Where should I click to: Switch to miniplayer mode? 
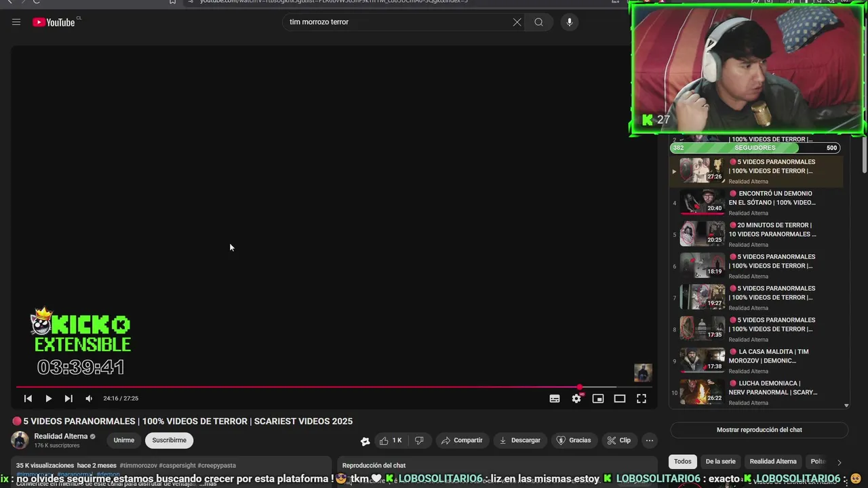pos(598,399)
